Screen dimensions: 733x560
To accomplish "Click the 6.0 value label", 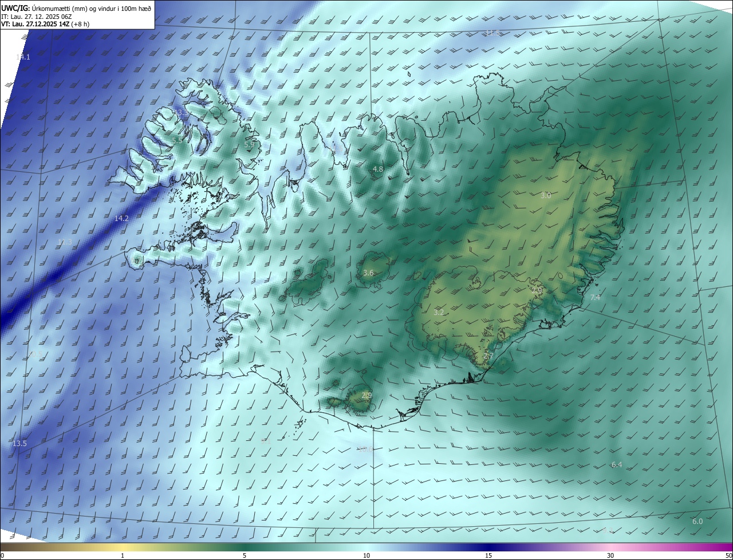I will [x=697, y=521].
